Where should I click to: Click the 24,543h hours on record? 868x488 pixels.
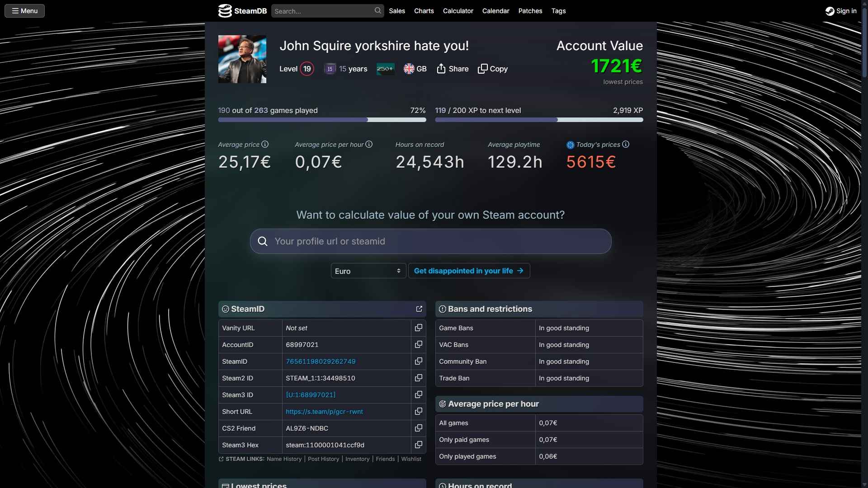click(x=429, y=162)
